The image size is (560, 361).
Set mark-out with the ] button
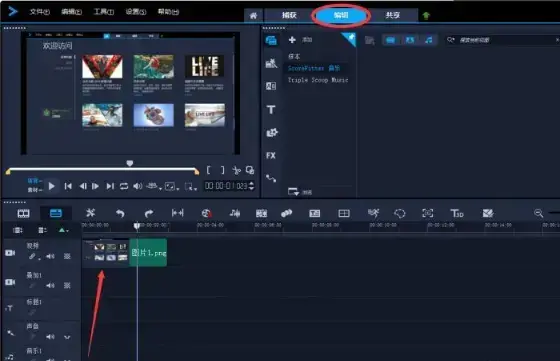[222, 170]
